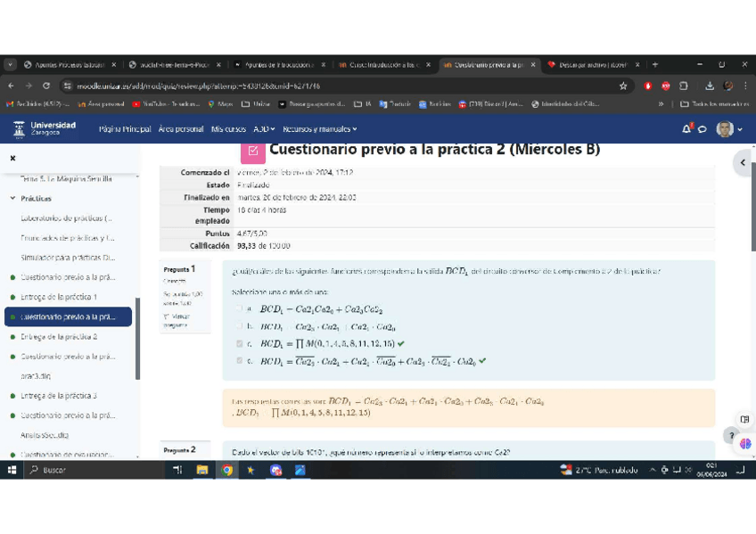The height and width of the screenshot is (534, 756).
Task: Toggle checkbox for product of maxterms answer
Action: (239, 343)
